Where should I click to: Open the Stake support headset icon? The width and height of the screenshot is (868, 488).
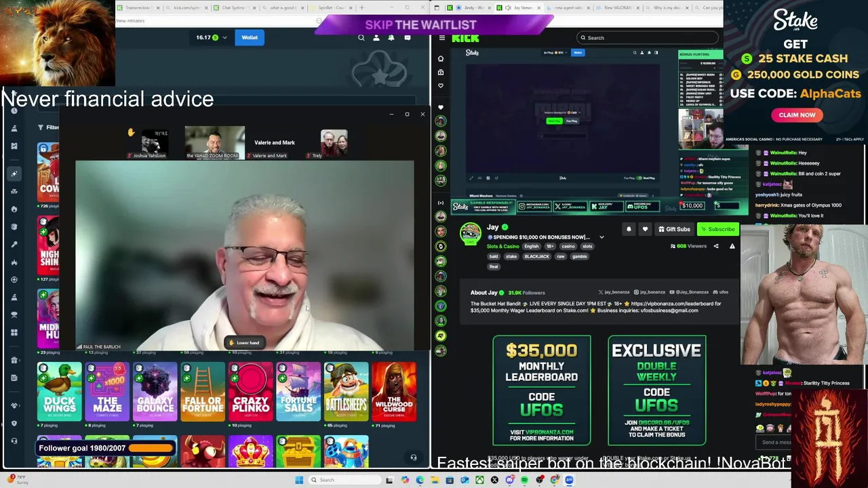click(x=413, y=457)
